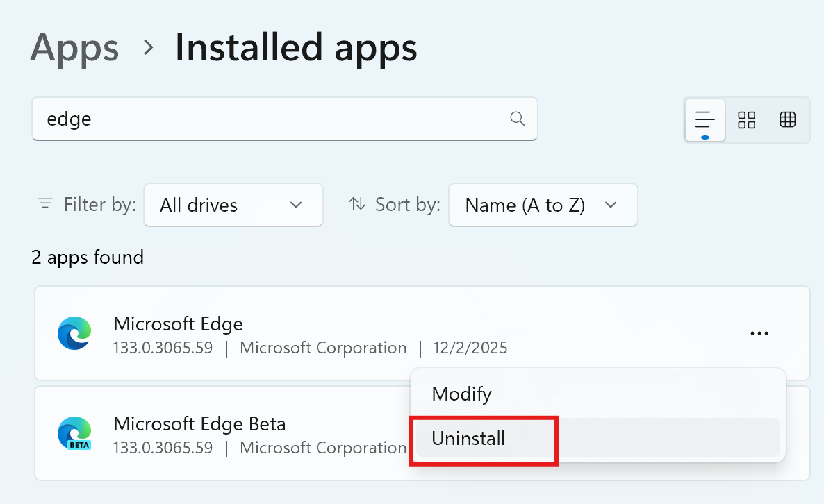Switch to table view layout
Image resolution: width=824 pixels, height=504 pixels.
click(787, 120)
